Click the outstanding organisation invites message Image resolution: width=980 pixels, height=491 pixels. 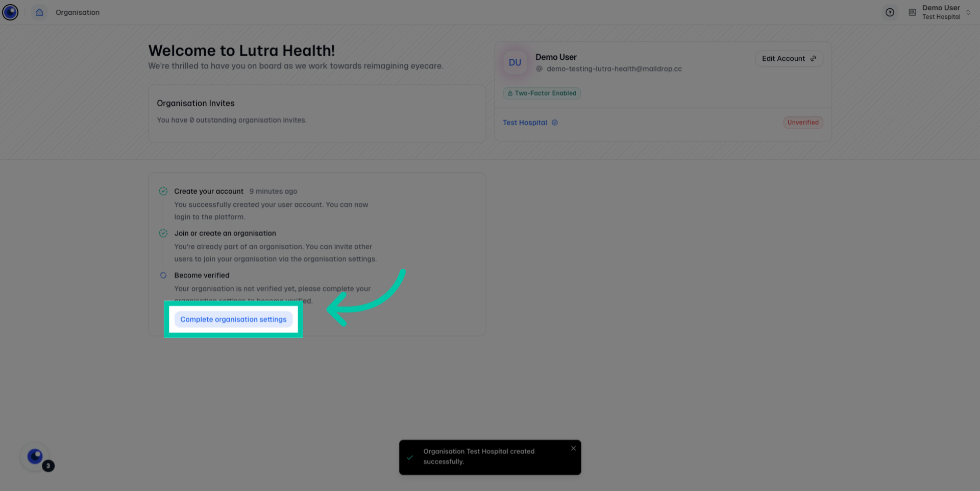click(232, 120)
